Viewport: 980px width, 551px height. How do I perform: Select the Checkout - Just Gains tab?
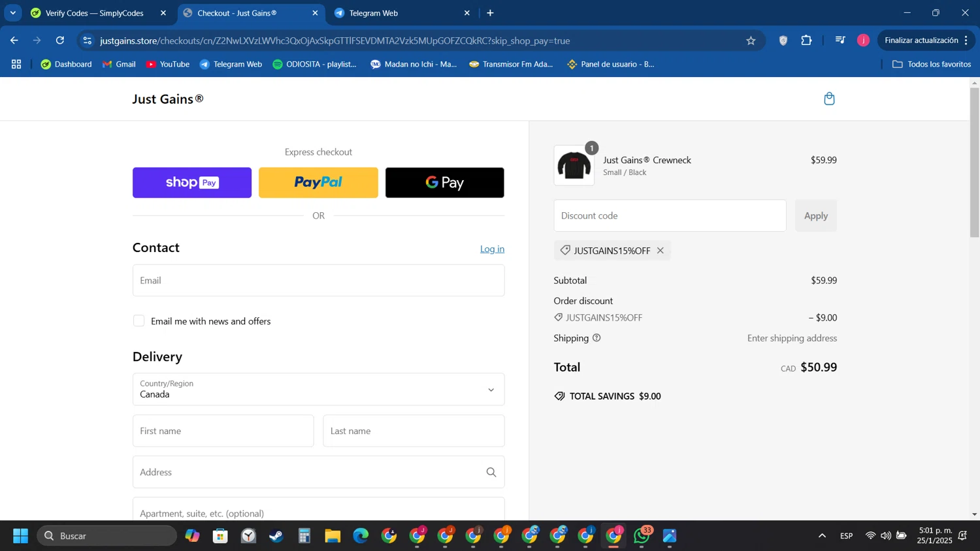click(x=237, y=13)
